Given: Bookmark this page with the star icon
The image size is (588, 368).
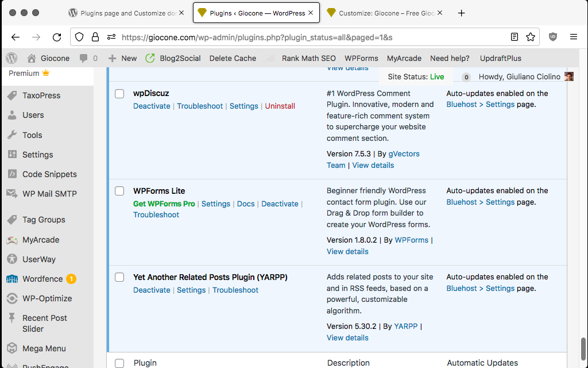Looking at the screenshot, I should (530, 37).
